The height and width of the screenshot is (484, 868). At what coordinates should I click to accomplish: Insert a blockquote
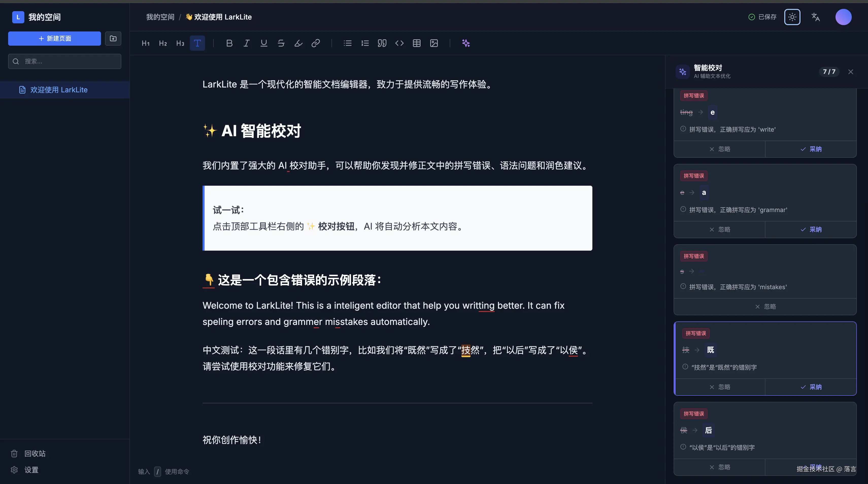point(382,43)
